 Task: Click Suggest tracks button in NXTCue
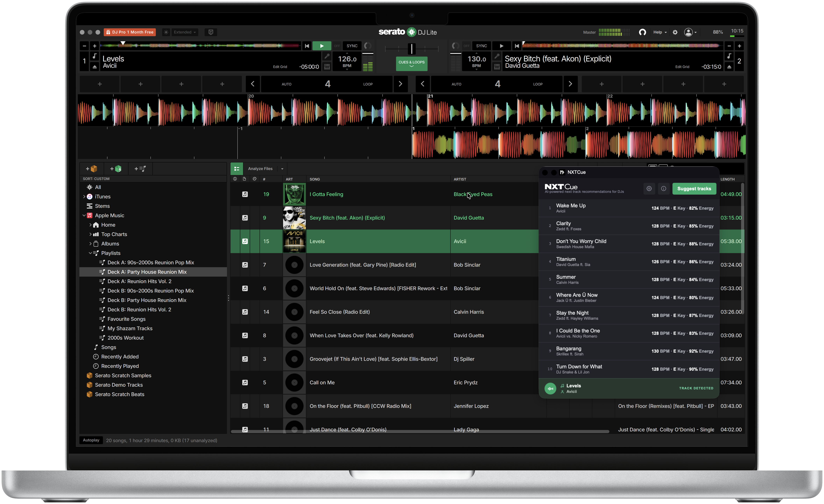point(694,189)
